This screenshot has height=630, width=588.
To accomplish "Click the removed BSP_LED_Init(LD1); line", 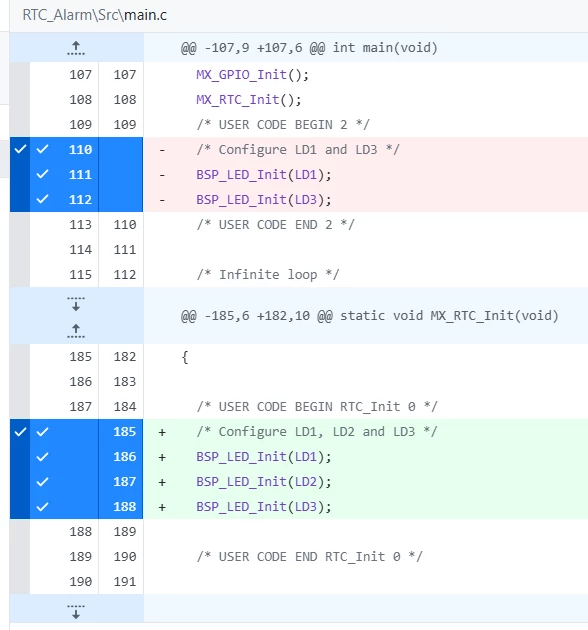I will pos(264,174).
